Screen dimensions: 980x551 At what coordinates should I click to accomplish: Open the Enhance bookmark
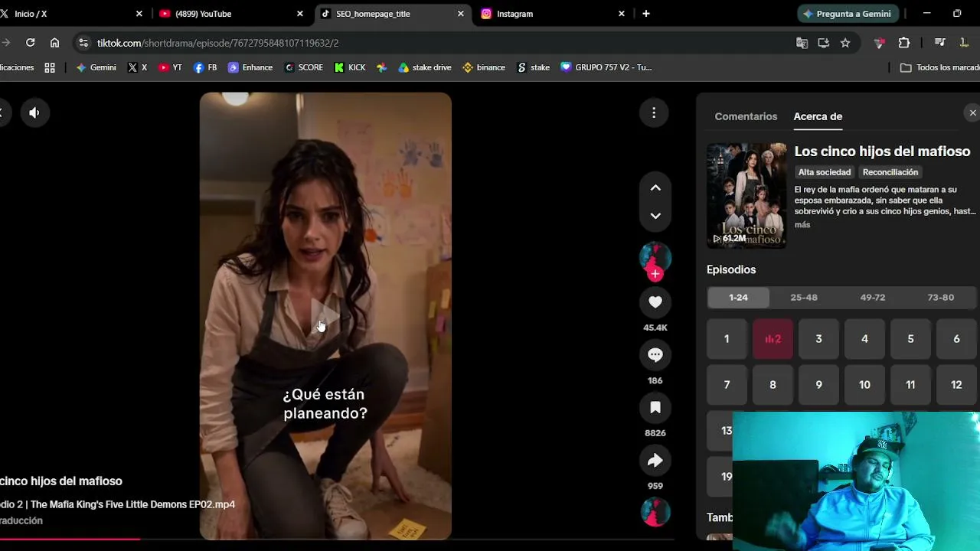250,67
